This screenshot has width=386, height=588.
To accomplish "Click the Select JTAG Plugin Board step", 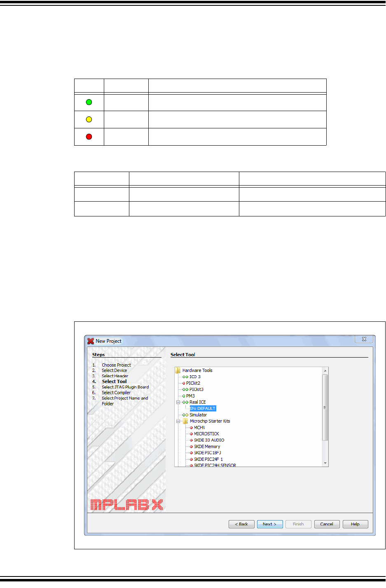I will tap(125, 387).
